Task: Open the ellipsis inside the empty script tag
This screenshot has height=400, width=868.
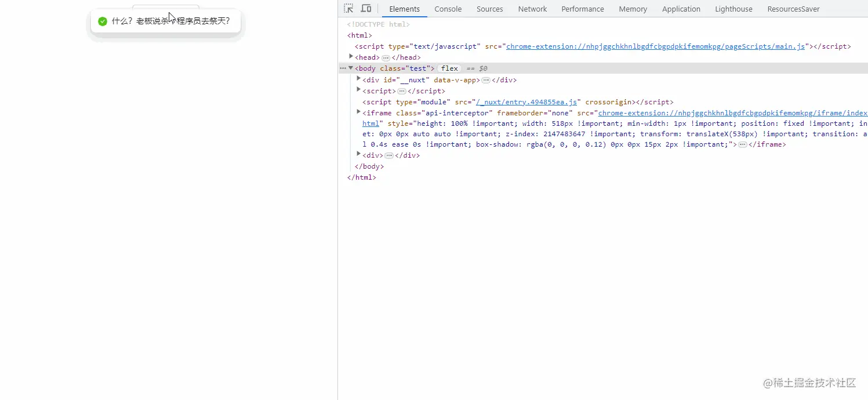Action: (x=402, y=91)
